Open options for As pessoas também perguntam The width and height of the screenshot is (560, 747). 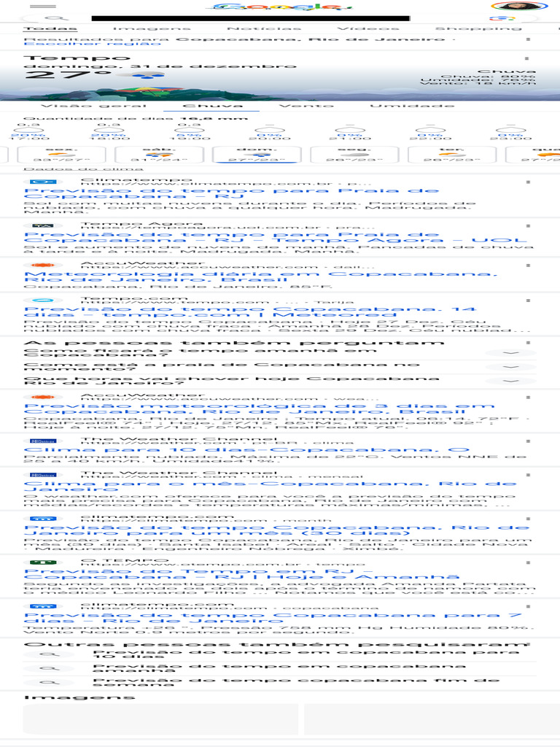click(x=528, y=343)
